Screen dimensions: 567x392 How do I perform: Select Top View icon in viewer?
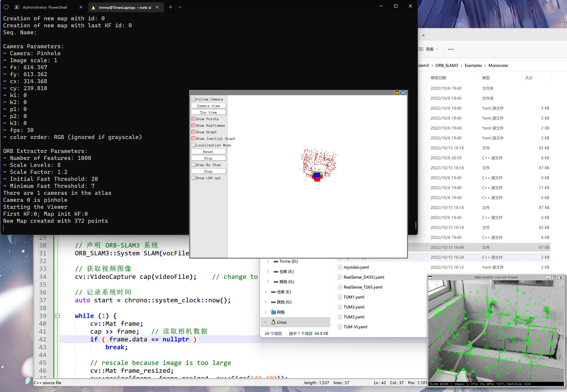point(208,112)
